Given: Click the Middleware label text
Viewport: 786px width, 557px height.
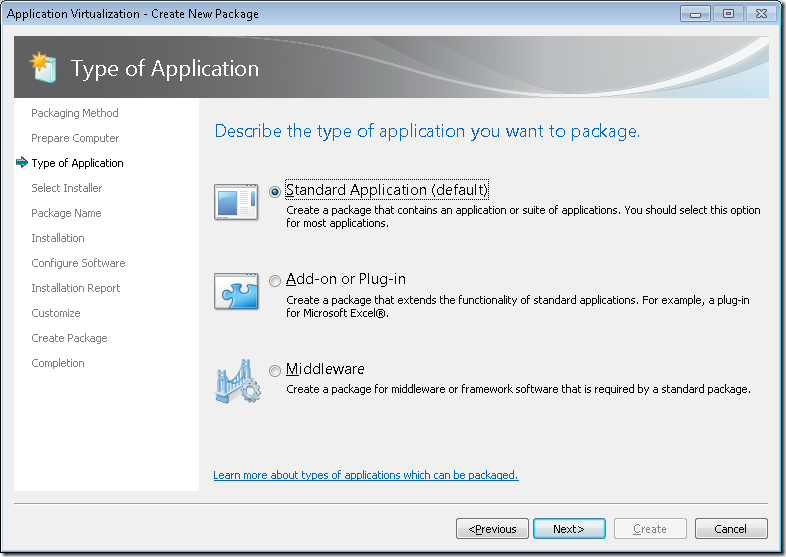Looking at the screenshot, I should [325, 369].
